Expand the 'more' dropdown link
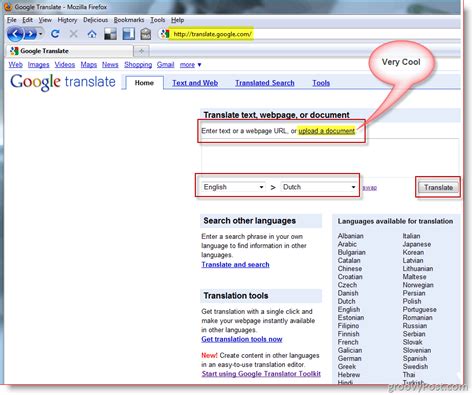474x395 pixels. 190,65
